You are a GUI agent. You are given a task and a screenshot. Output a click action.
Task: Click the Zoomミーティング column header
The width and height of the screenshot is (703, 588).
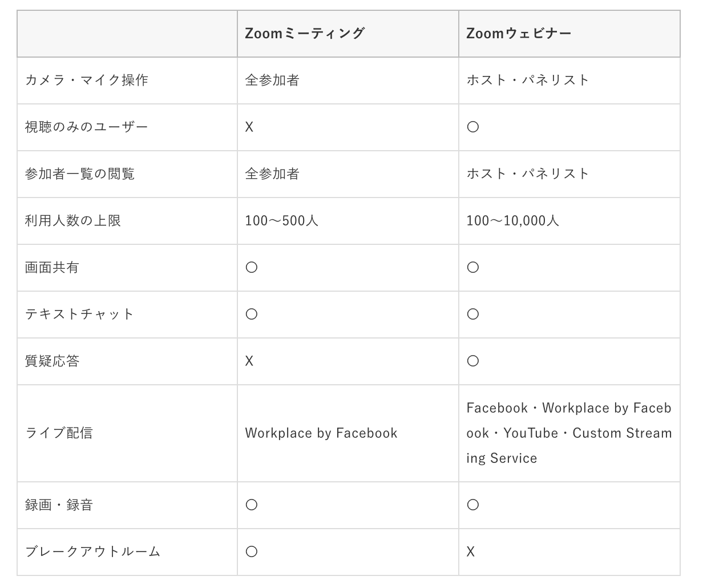pyautogui.click(x=304, y=34)
